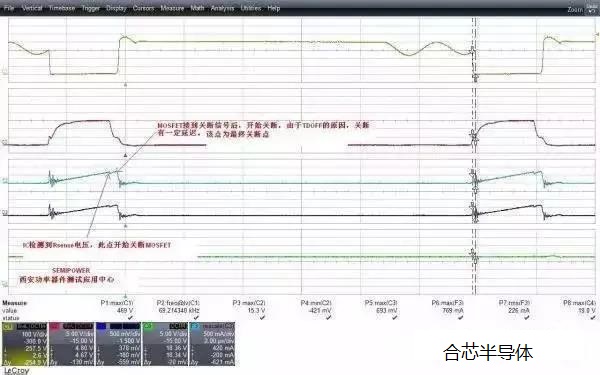Click the status checkmark under P4
This screenshot has width=600, height=375.
(328, 318)
